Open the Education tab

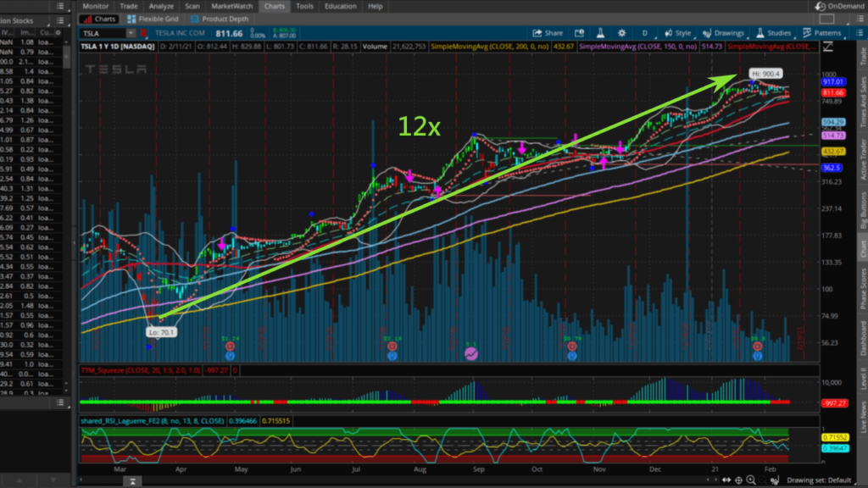[341, 6]
